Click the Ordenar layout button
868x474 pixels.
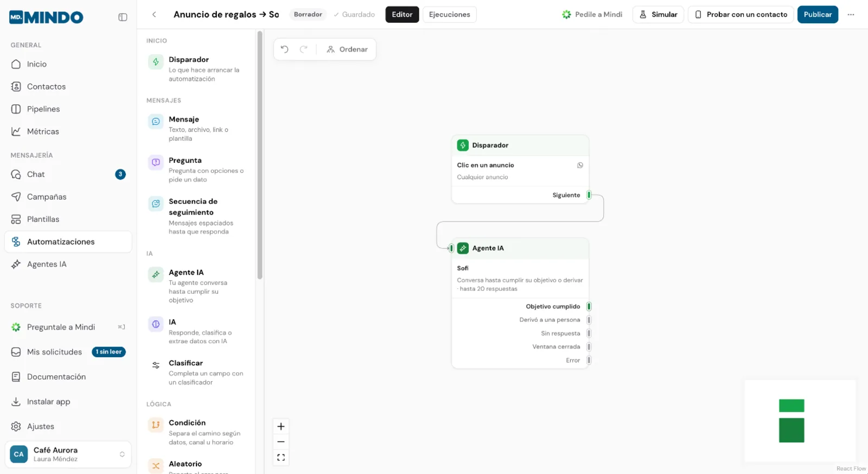pos(347,49)
